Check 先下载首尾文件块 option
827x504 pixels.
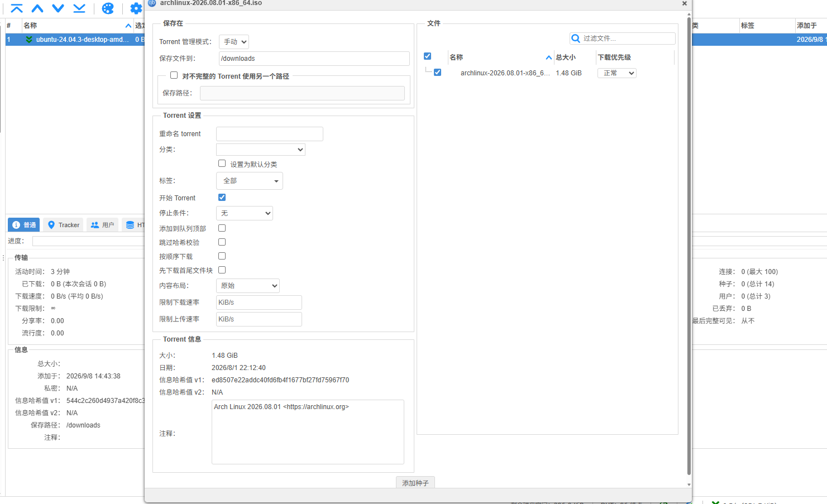[x=222, y=270]
